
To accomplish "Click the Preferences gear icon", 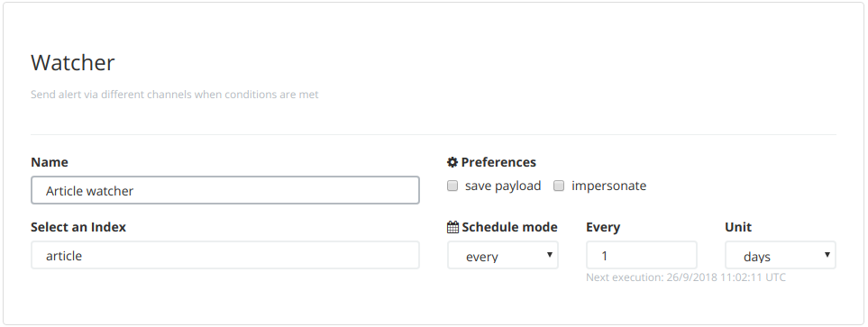I will [x=452, y=162].
